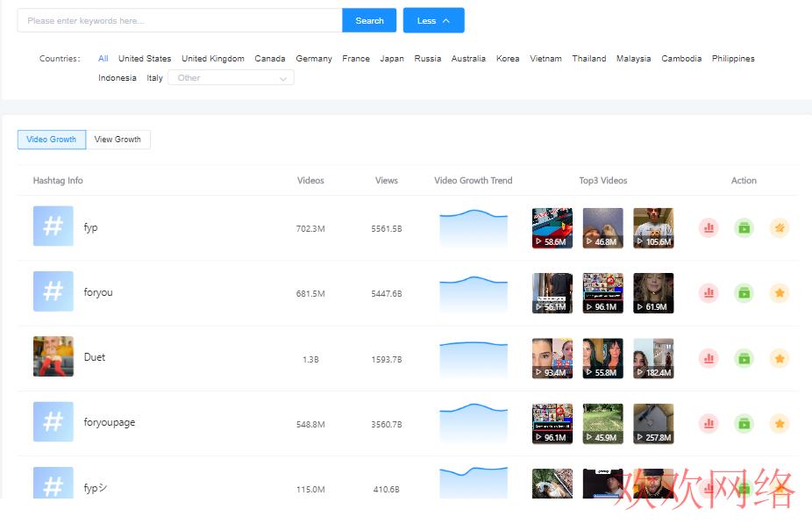The width and height of the screenshot is (812, 524).
Task: Play fyp top video with 46.8M views
Action: pyautogui.click(x=602, y=228)
